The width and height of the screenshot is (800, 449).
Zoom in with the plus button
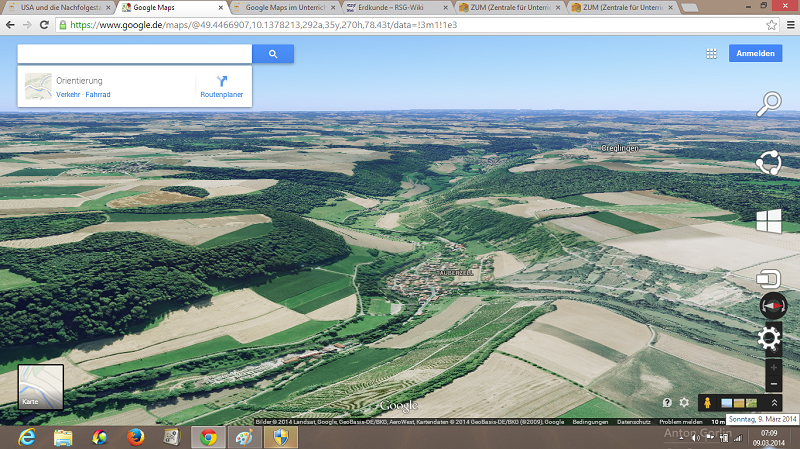(x=773, y=367)
